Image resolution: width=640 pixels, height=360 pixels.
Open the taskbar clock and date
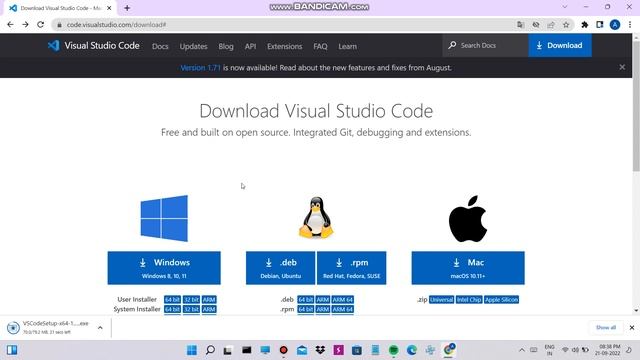pos(607,350)
